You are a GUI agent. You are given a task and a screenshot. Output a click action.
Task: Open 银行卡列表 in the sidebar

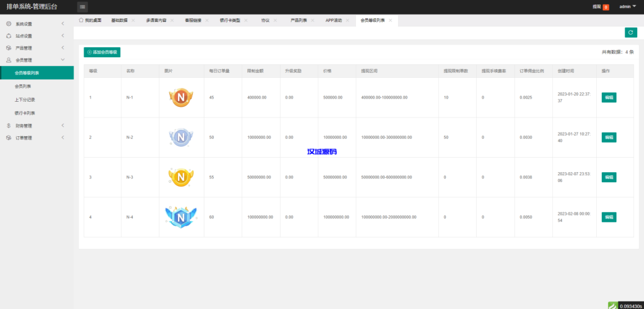tap(25, 113)
